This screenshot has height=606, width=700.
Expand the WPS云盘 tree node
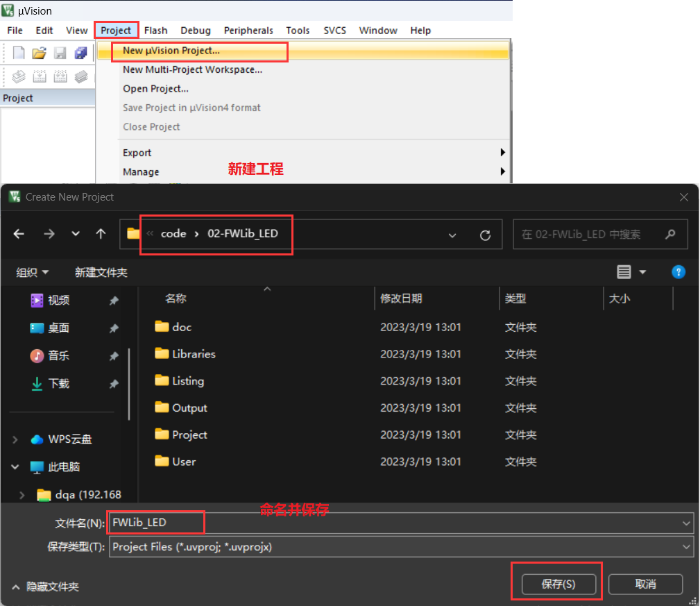click(15, 439)
